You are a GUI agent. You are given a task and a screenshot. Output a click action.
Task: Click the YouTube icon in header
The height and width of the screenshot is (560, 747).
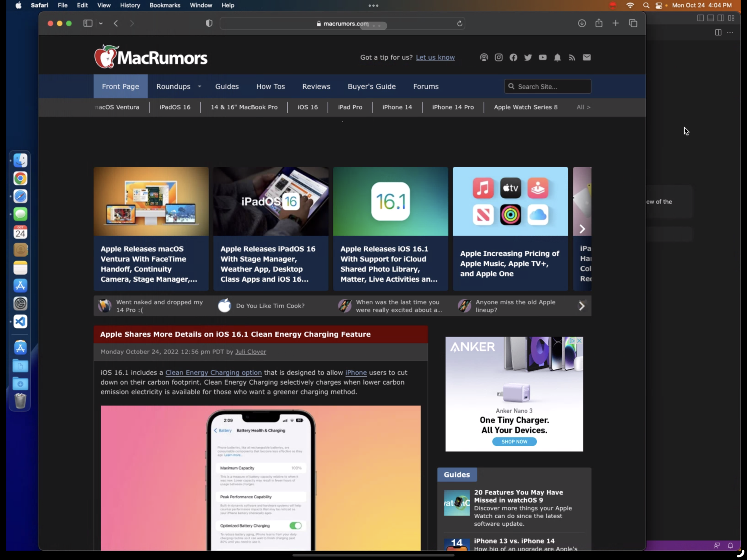(x=542, y=57)
